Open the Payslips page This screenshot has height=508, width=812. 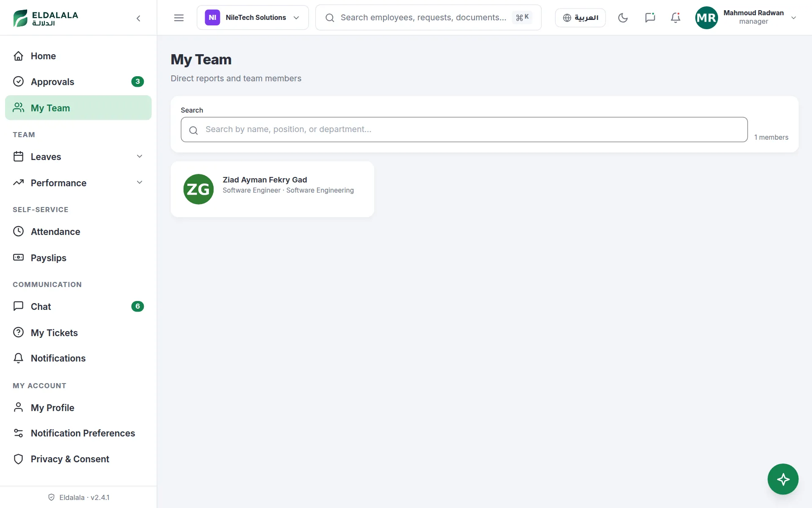(78, 258)
